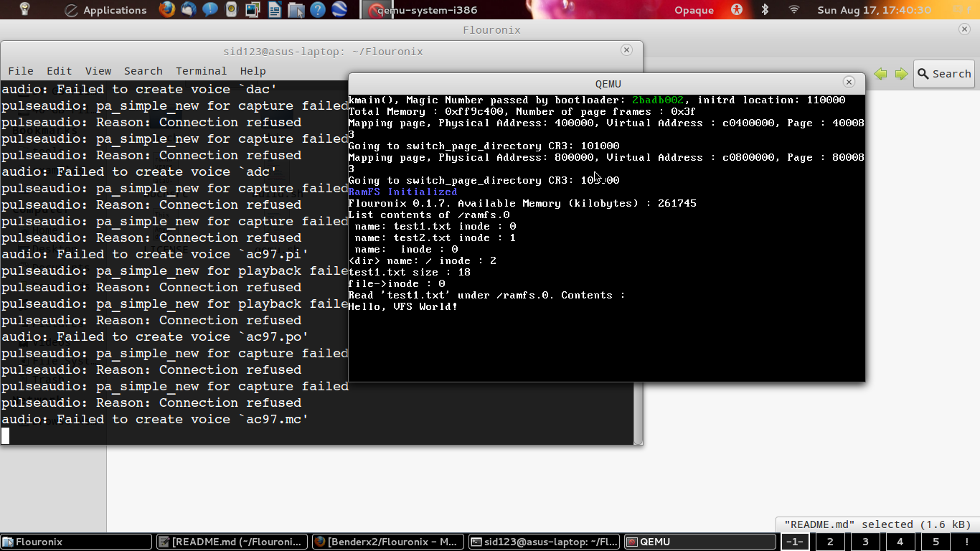Screen dimensions: 980x551
Task: Click 'test1.txt size : 18' line in QEMU
Action: pos(409,272)
